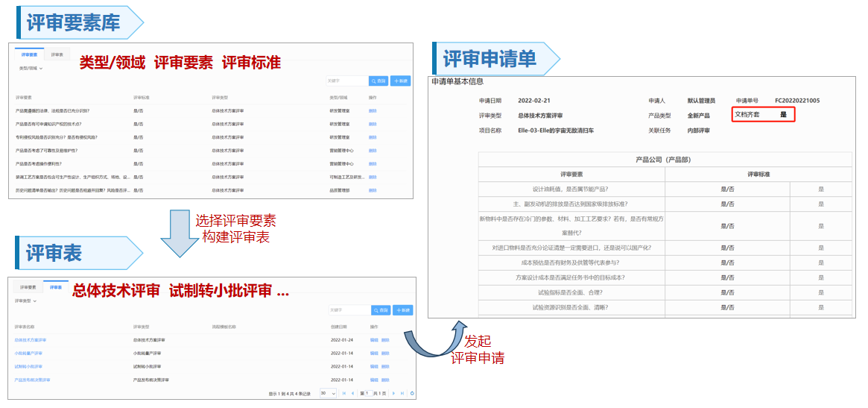Click 查询 search button in 评审表 panel

[380, 310]
